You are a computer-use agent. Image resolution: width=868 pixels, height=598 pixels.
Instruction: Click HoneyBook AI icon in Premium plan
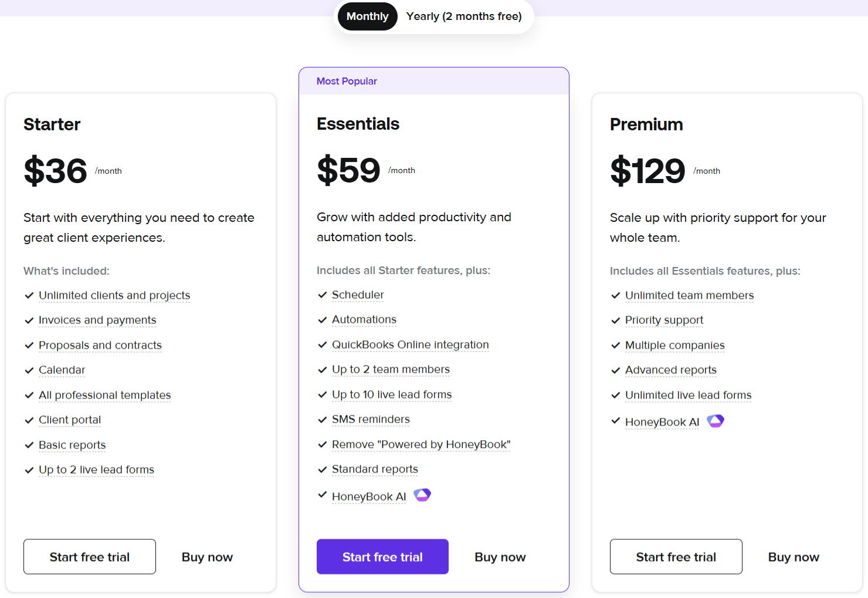[x=716, y=421]
